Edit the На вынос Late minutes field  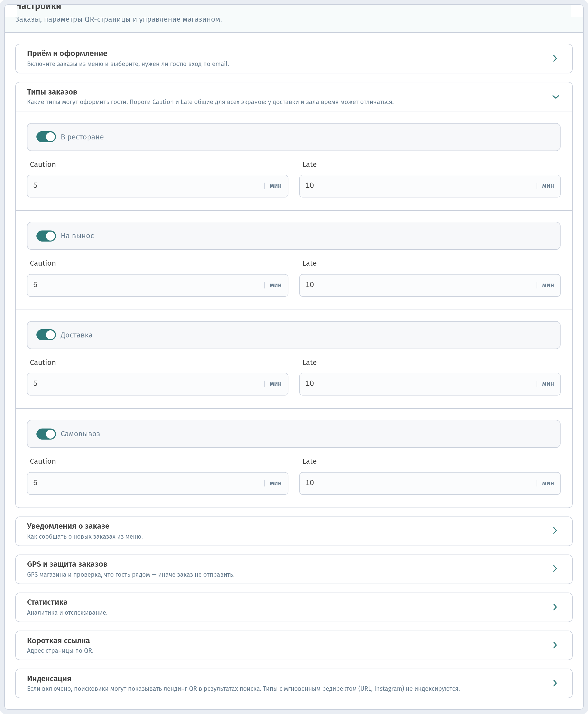point(430,285)
